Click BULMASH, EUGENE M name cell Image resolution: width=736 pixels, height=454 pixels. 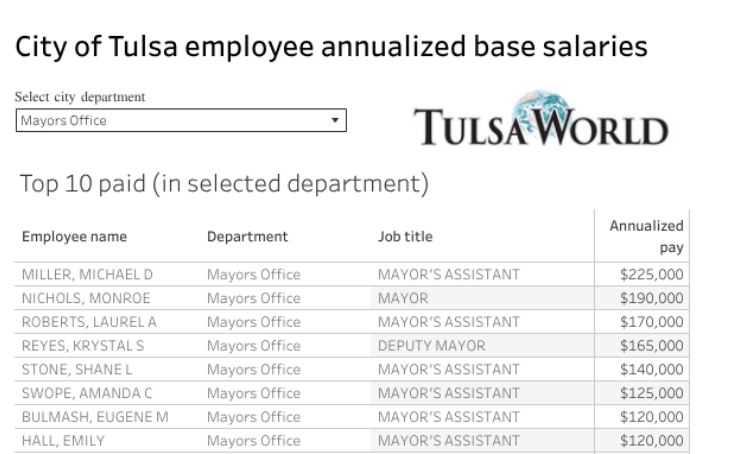coord(95,417)
